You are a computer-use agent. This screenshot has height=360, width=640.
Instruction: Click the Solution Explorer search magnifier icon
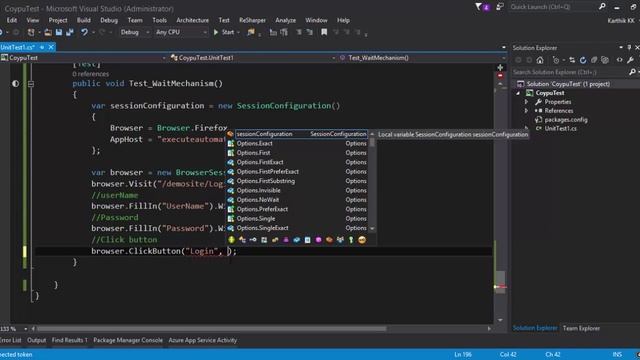click(632, 72)
